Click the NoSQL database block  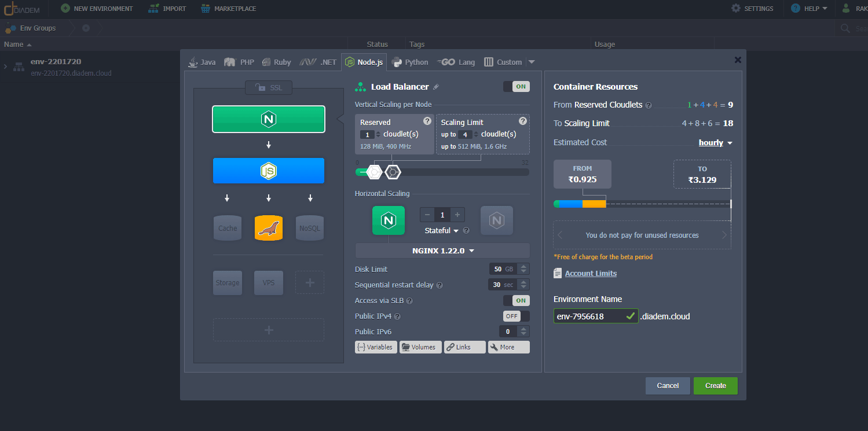pyautogui.click(x=310, y=228)
